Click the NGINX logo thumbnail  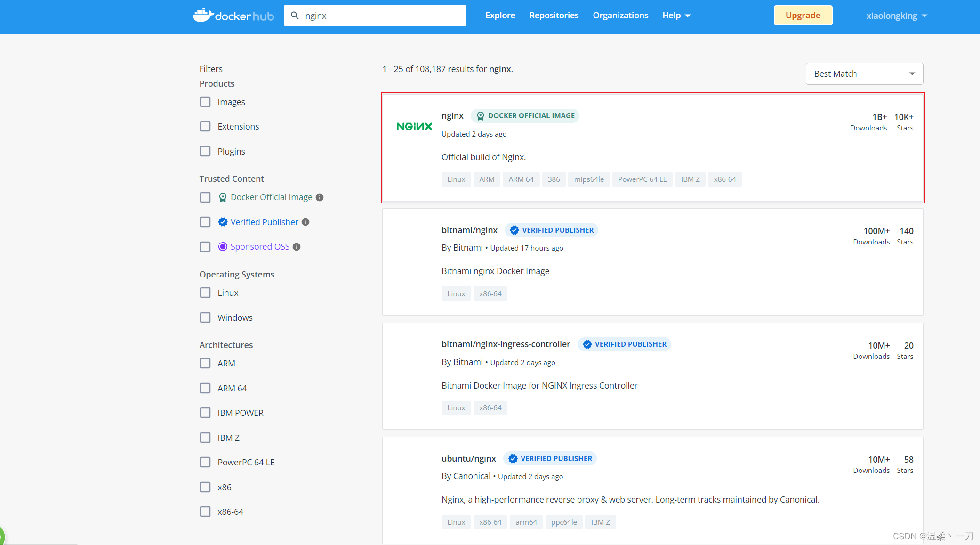(414, 126)
